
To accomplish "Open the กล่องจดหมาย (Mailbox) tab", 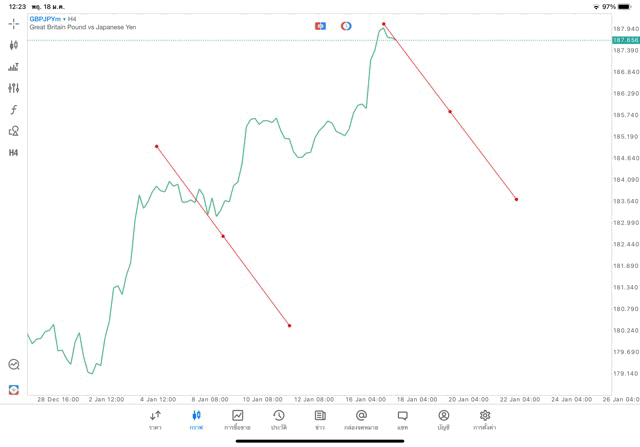I will tap(361, 419).
